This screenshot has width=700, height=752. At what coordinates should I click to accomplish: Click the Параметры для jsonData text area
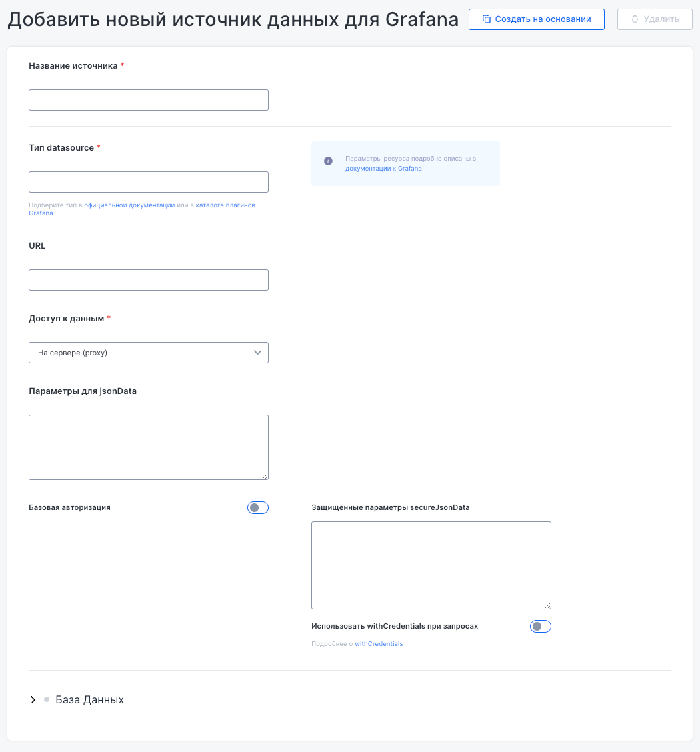[x=148, y=447]
